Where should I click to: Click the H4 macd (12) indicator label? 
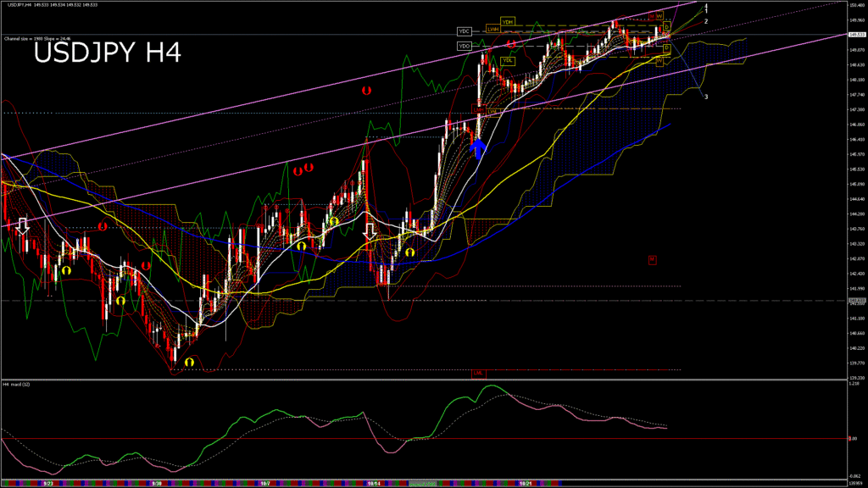point(19,385)
